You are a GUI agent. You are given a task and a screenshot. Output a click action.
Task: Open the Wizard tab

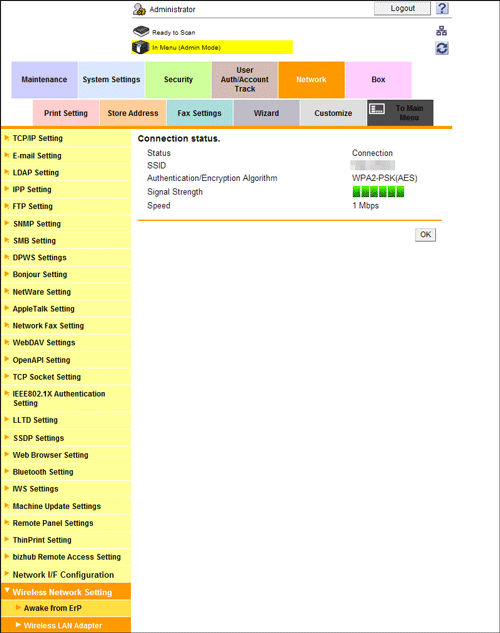point(266,113)
